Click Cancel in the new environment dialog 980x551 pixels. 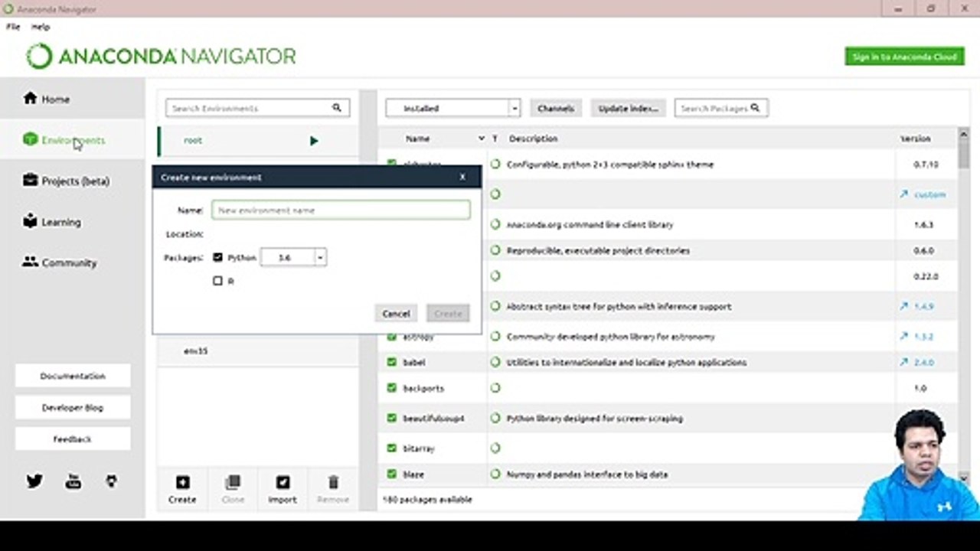[x=396, y=313]
